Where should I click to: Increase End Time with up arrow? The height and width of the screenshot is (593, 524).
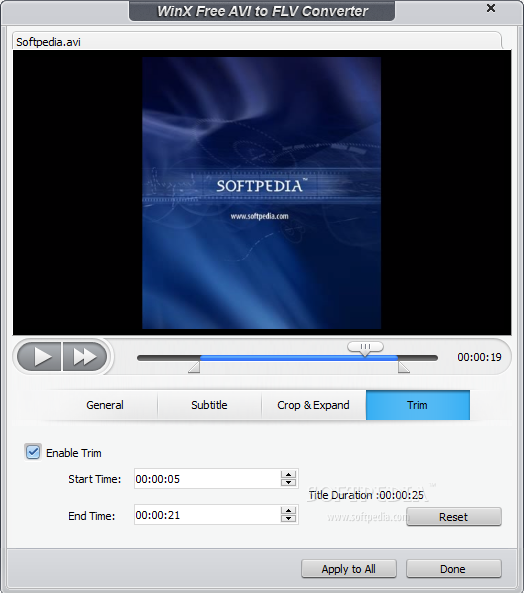tap(288, 511)
